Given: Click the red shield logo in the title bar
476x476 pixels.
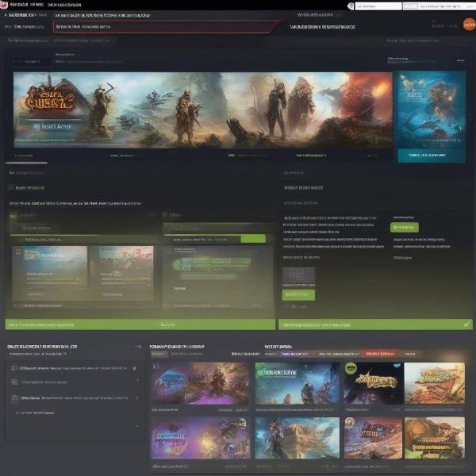Looking at the screenshot, I should coord(4,6).
